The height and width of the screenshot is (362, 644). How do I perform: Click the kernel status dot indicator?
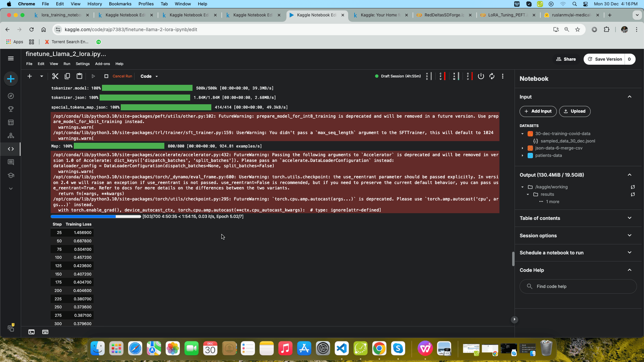[379, 76]
